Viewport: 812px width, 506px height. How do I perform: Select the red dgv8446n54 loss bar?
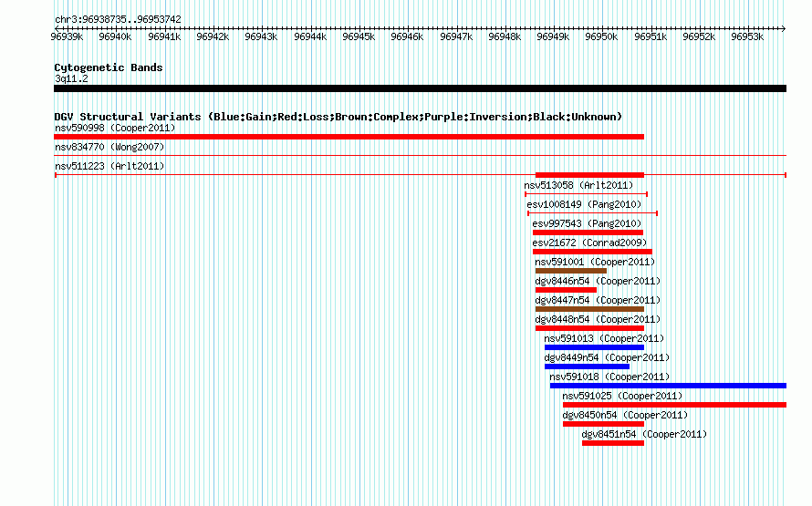tap(566, 290)
